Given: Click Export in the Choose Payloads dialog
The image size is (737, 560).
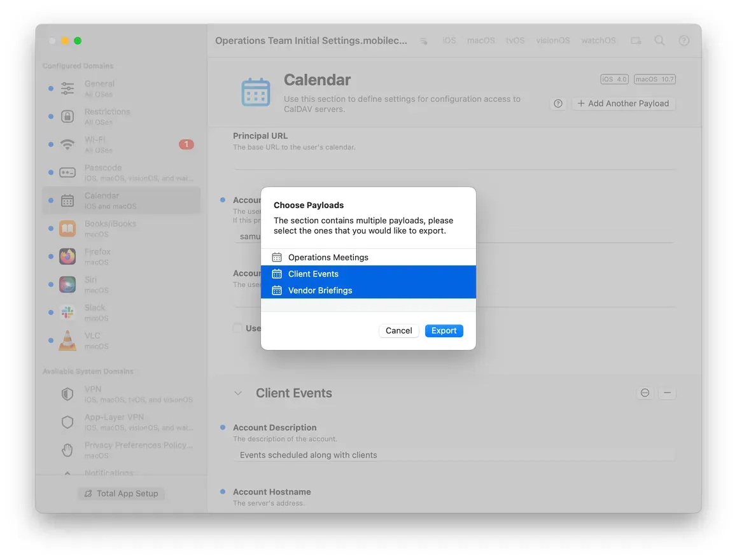Looking at the screenshot, I should pos(444,330).
